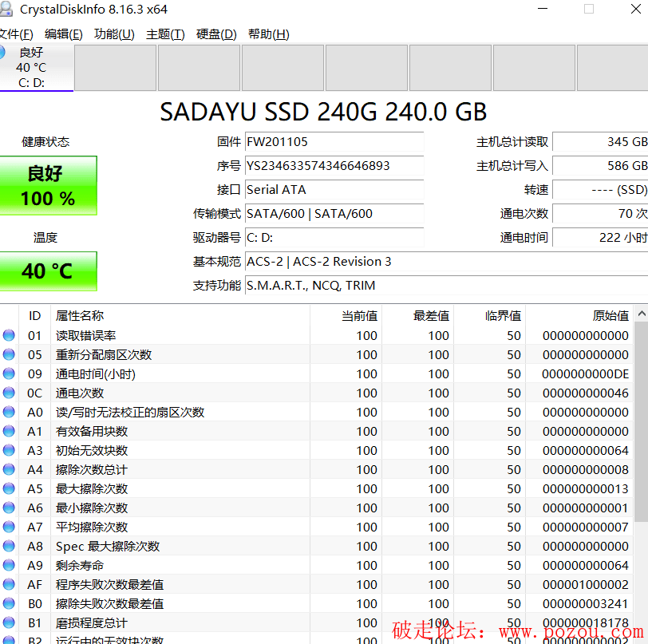Click the 主机总计写入 value 586 GB
Screen dimensions: 648x644
600,166
